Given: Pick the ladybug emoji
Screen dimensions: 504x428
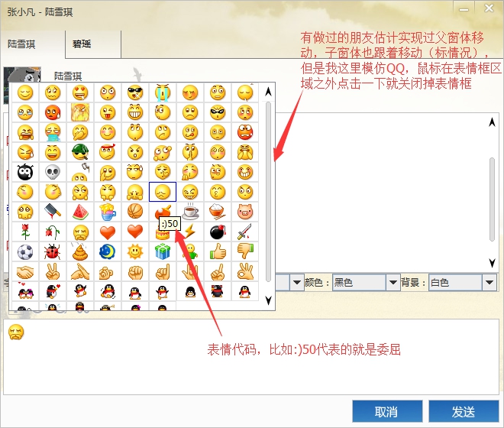Looking at the screenshot, I should (x=53, y=252).
